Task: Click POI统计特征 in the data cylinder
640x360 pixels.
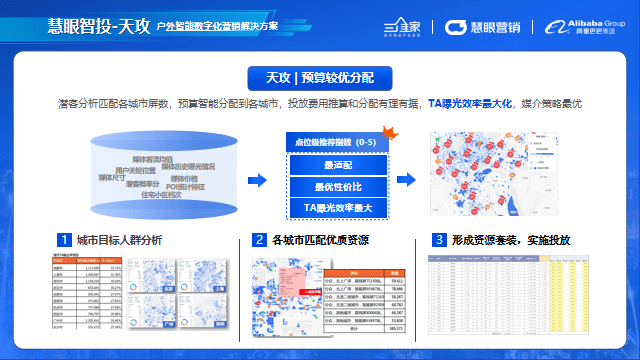Action: [185, 187]
